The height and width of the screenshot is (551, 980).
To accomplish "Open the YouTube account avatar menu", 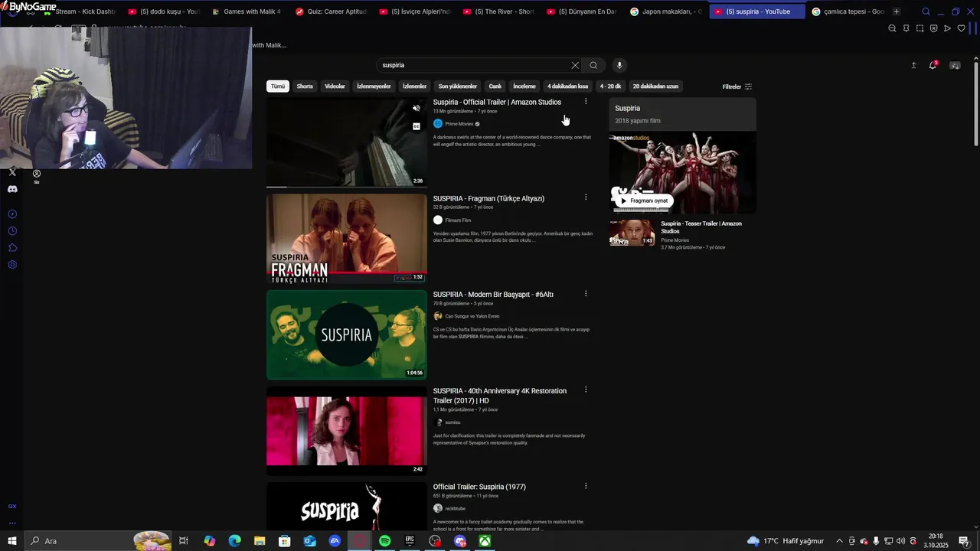I will (x=955, y=65).
